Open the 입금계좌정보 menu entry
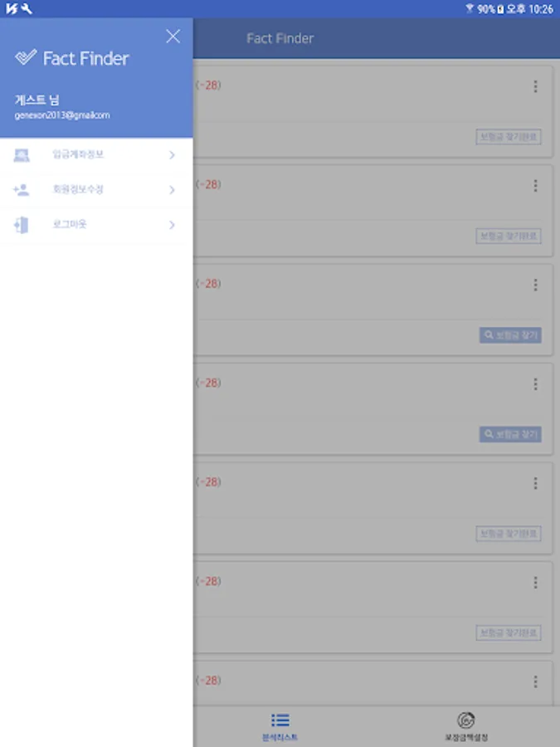 click(x=96, y=155)
